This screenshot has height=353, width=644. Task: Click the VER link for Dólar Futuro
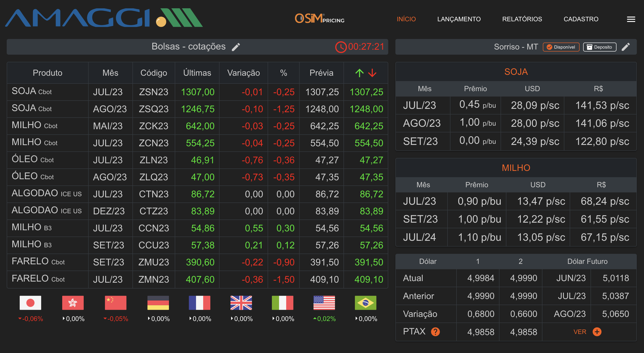click(x=580, y=332)
